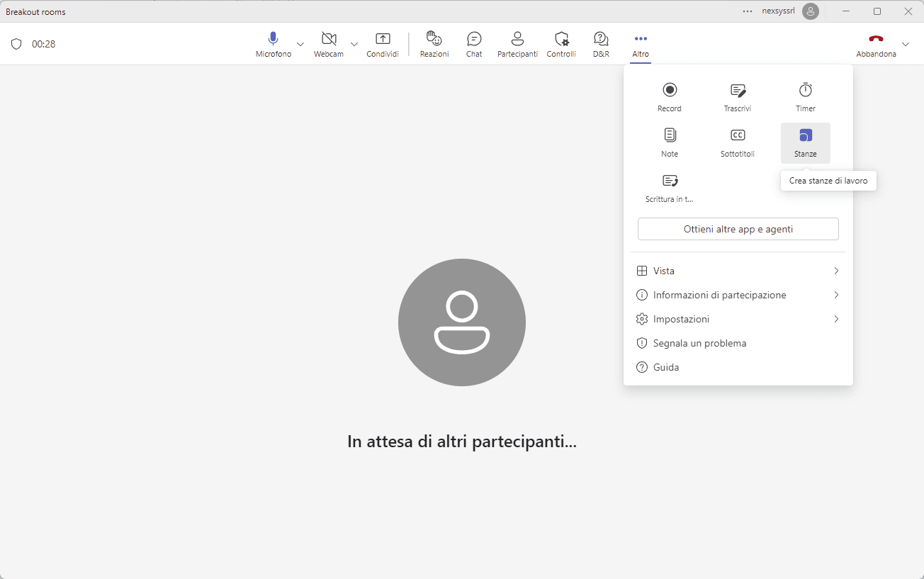924x579 pixels.
Task: Open the Impostazioni settings submenu
Action: [738, 319]
